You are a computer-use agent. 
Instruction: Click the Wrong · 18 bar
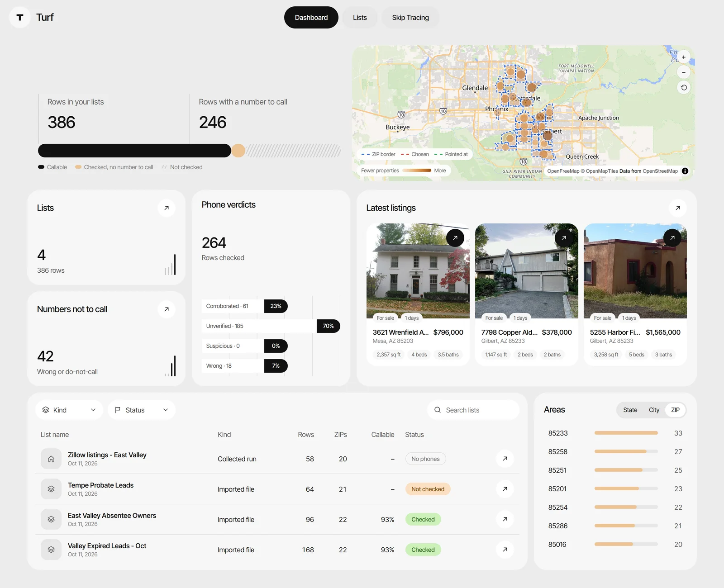(244, 366)
